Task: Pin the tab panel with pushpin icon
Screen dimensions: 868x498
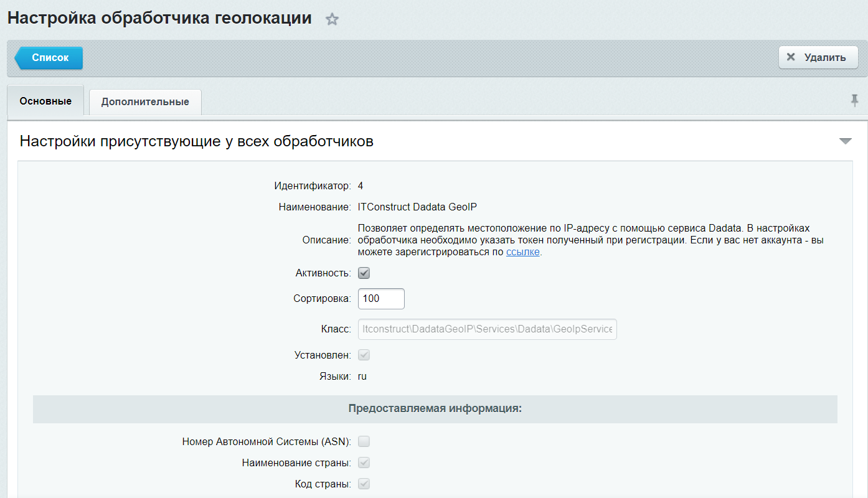Action: click(x=854, y=100)
